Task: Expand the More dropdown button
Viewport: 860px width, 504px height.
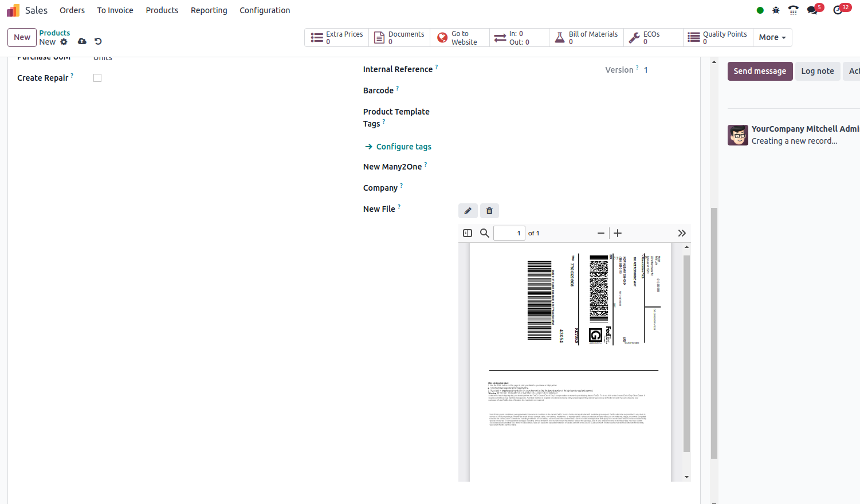Action: (772, 38)
